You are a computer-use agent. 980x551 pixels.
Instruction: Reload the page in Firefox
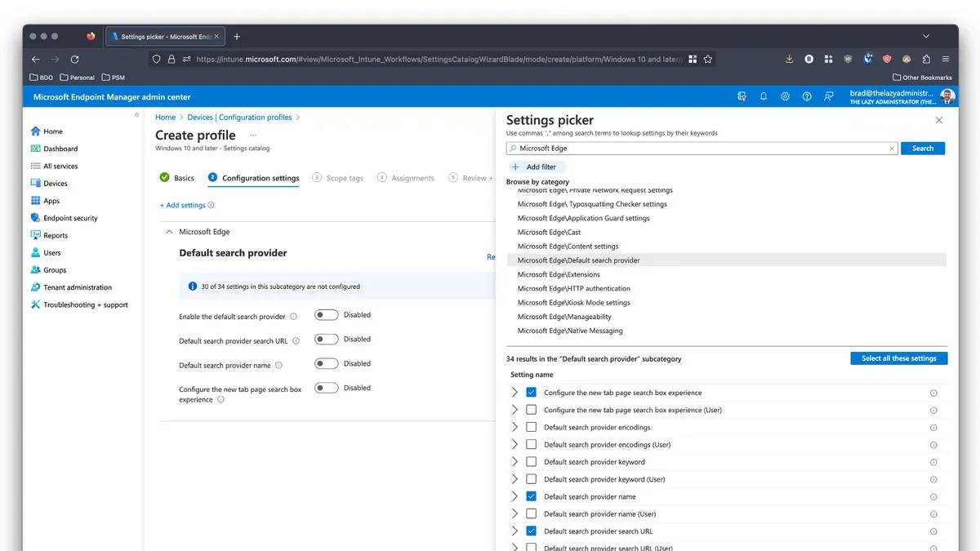(74, 59)
